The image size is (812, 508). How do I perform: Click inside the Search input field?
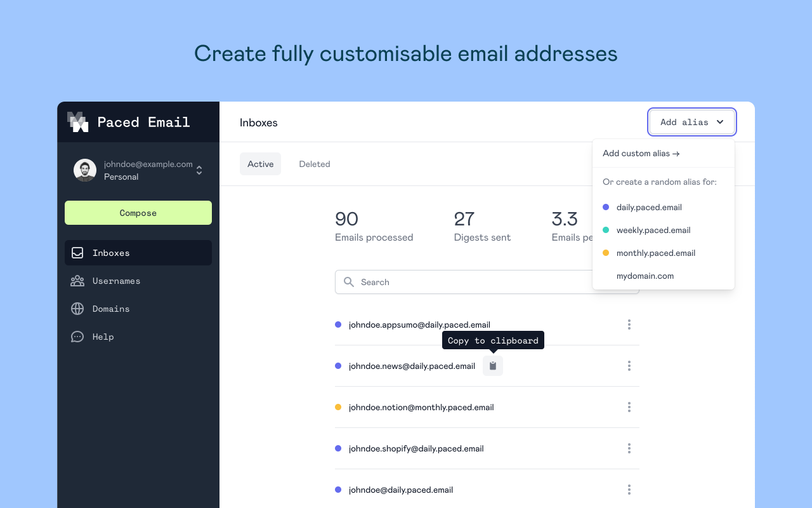444,282
